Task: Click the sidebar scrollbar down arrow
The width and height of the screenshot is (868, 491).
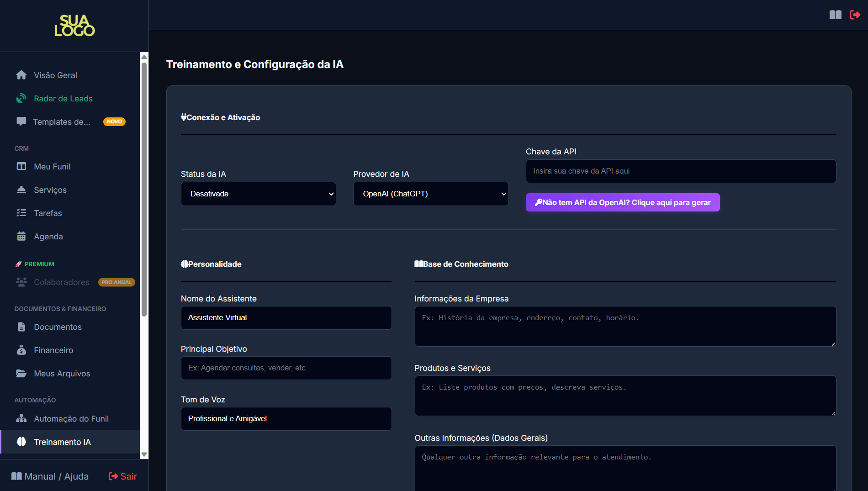Action: click(x=144, y=454)
